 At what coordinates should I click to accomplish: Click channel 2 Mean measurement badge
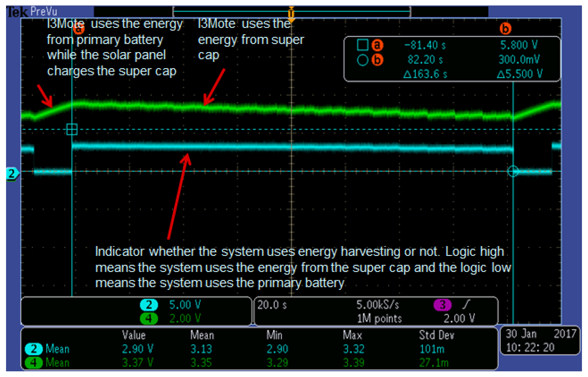coord(34,349)
